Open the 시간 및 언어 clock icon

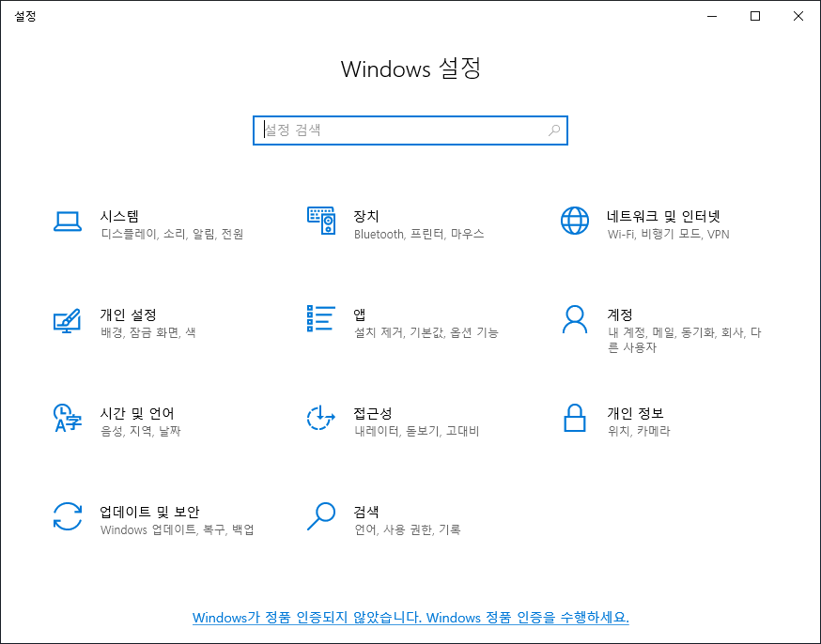pyautogui.click(x=68, y=418)
